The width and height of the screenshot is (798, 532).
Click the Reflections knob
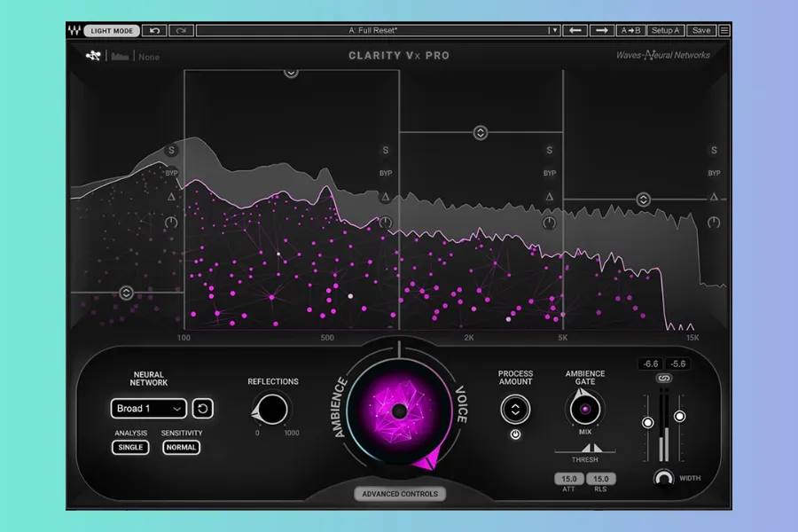[x=271, y=409]
